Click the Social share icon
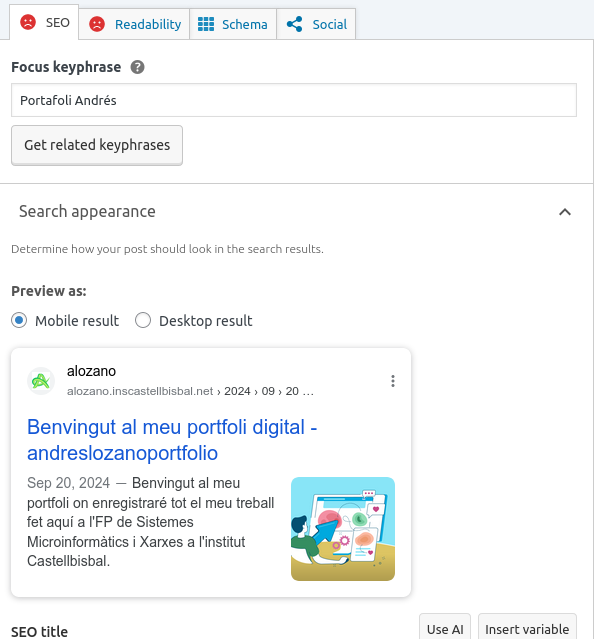594x639 pixels. [295, 24]
